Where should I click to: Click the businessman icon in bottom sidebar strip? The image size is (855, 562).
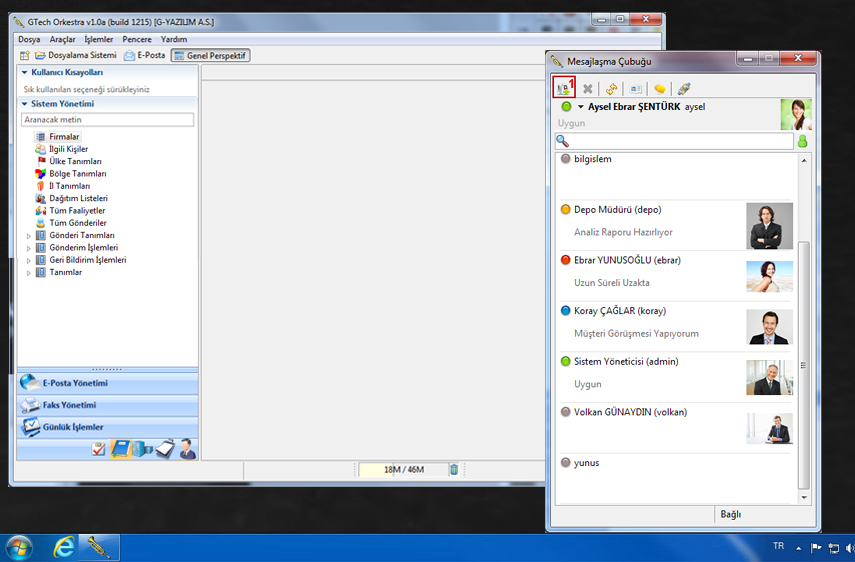(187, 449)
